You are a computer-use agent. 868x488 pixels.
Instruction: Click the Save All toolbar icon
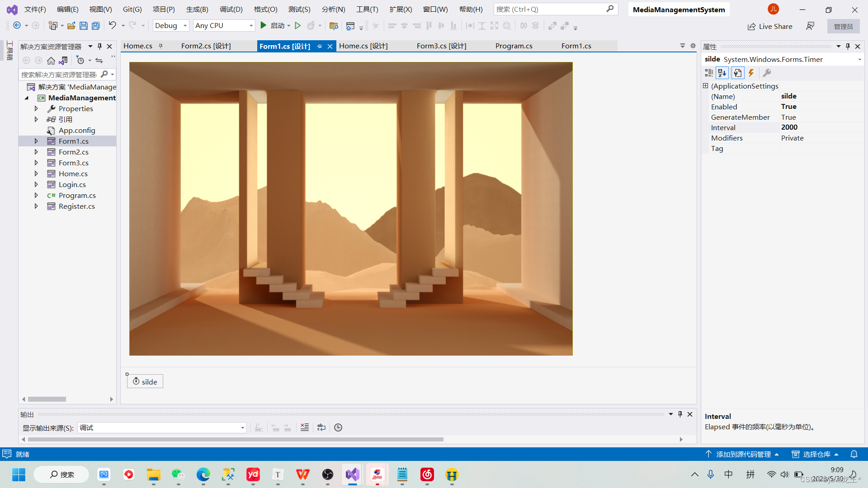(x=95, y=26)
